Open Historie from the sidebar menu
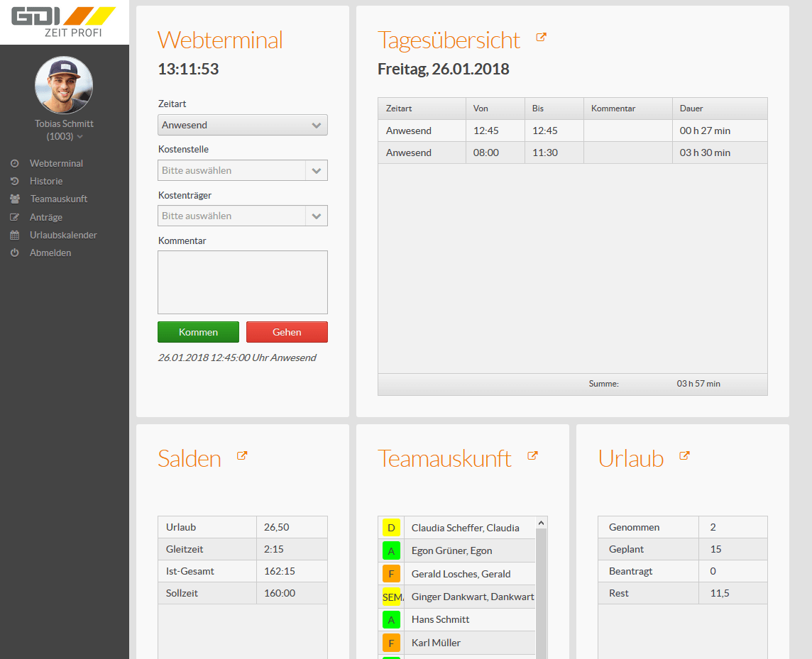Screen dimensions: 812x659 tap(46, 182)
